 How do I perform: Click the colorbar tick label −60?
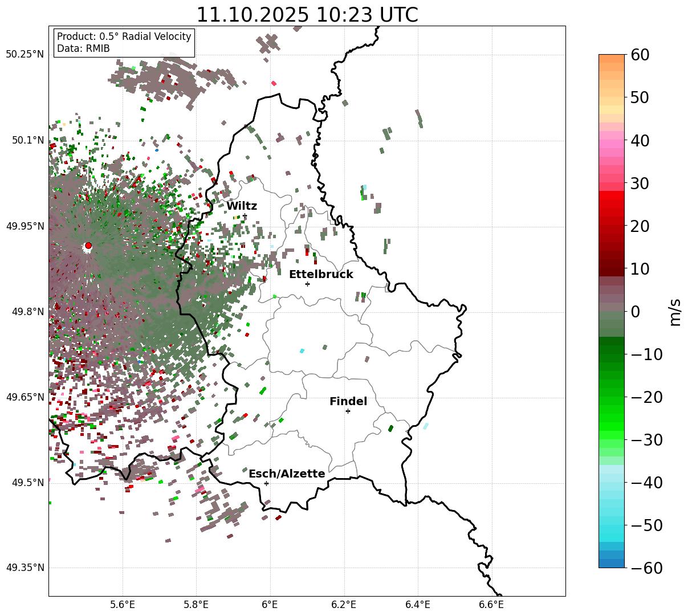(646, 568)
